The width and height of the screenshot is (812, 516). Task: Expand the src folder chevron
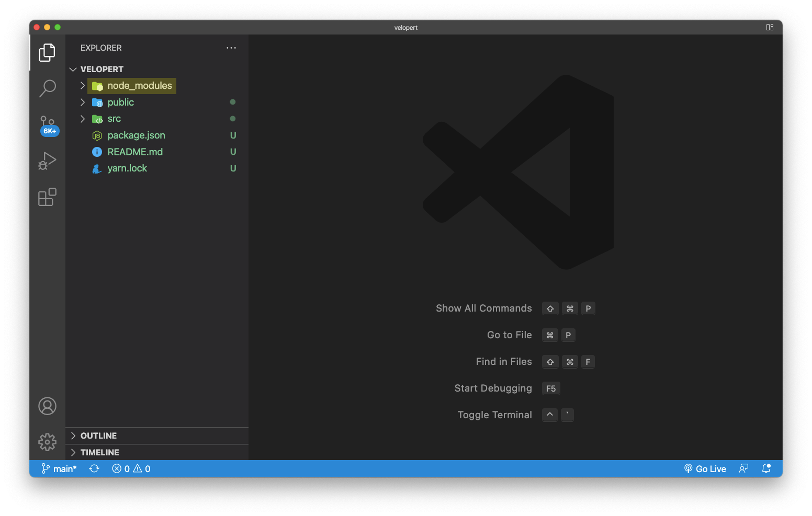pos(82,119)
